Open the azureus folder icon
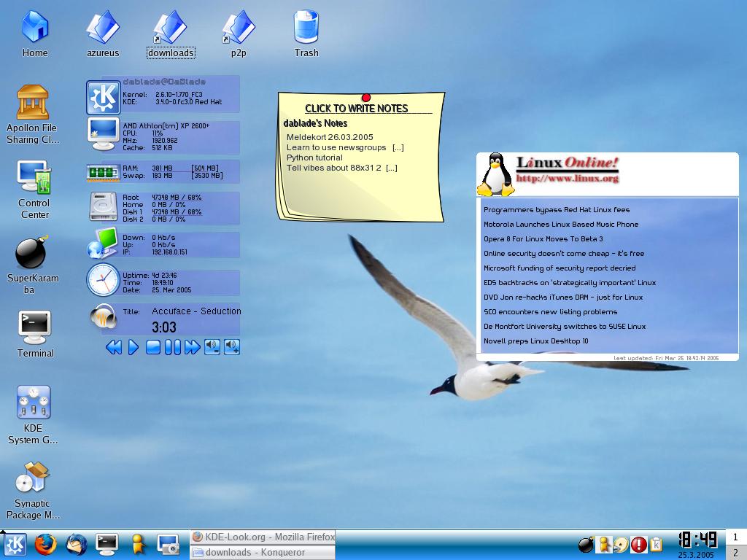This screenshot has width=747, height=560. tap(102, 34)
